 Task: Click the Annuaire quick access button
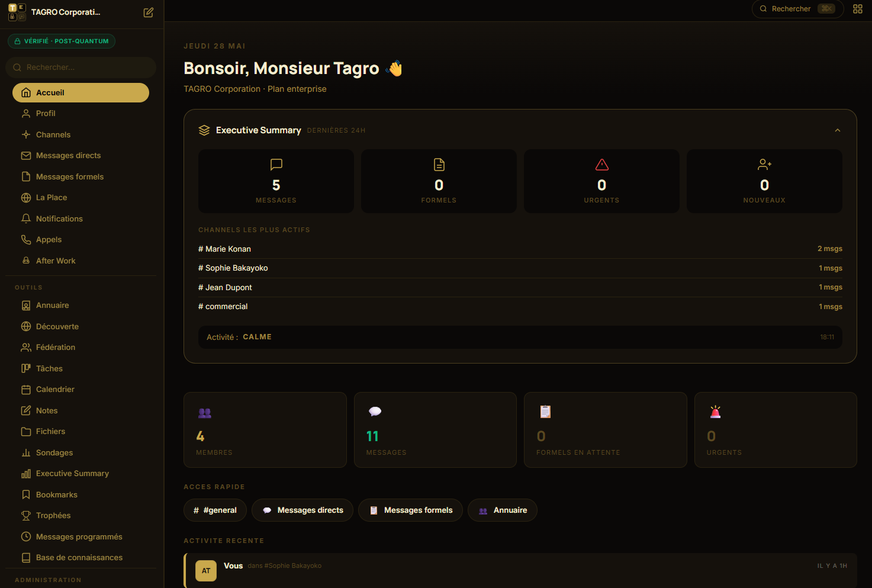(x=503, y=510)
